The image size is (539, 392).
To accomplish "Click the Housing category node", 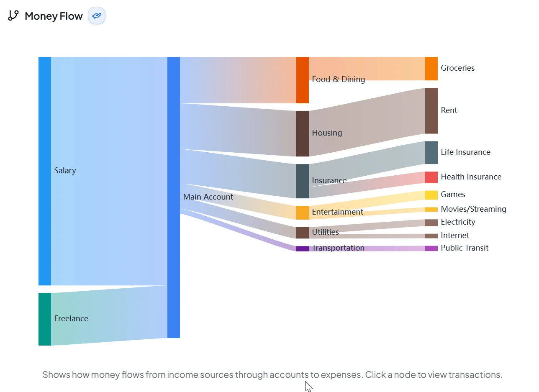I will [x=302, y=133].
